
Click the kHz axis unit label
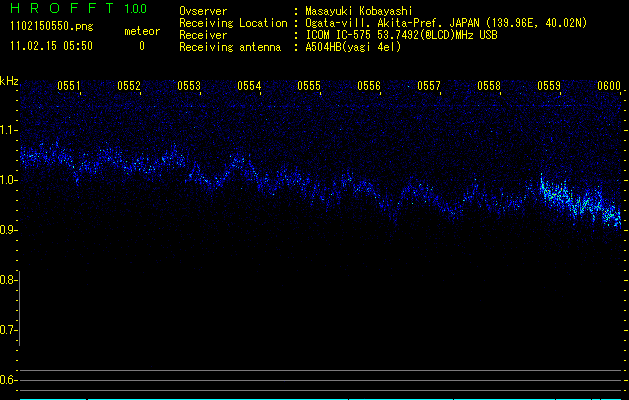tap(10, 80)
